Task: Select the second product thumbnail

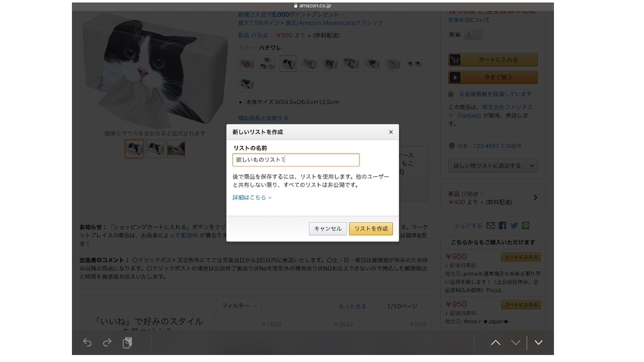Action: tap(156, 149)
